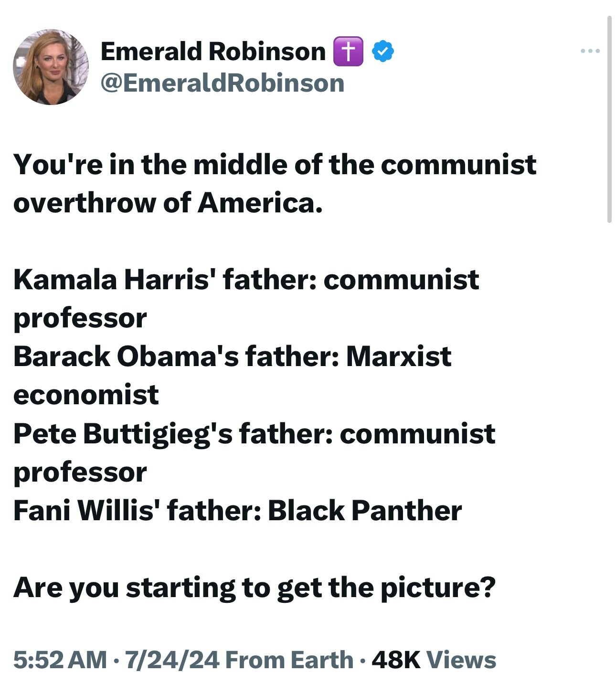Click the 7/24/24 post date

tap(172, 660)
